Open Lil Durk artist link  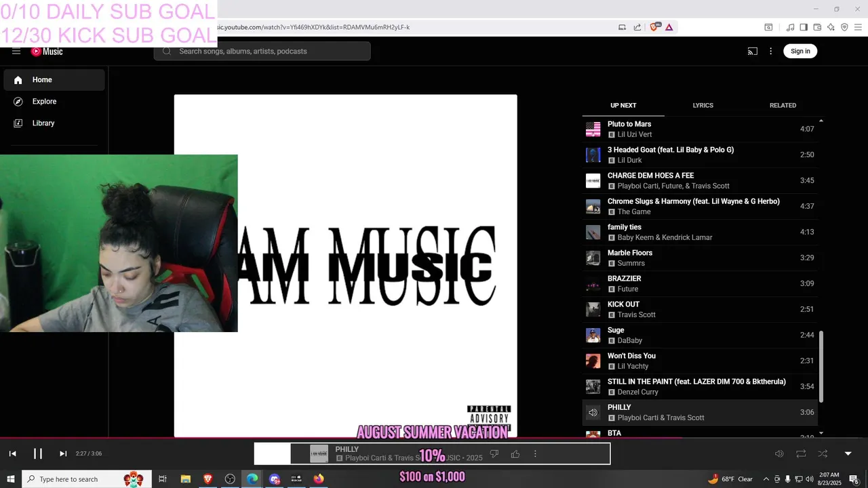629,161
